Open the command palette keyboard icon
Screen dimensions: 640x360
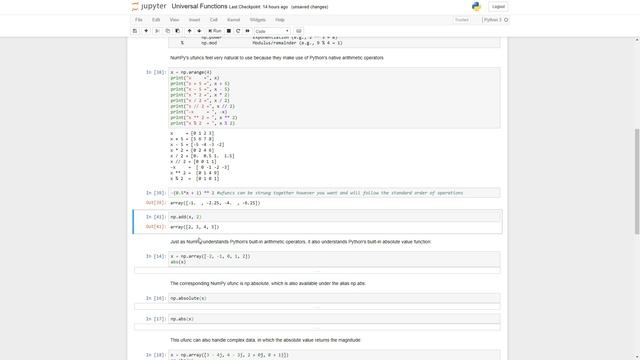coord(298,31)
